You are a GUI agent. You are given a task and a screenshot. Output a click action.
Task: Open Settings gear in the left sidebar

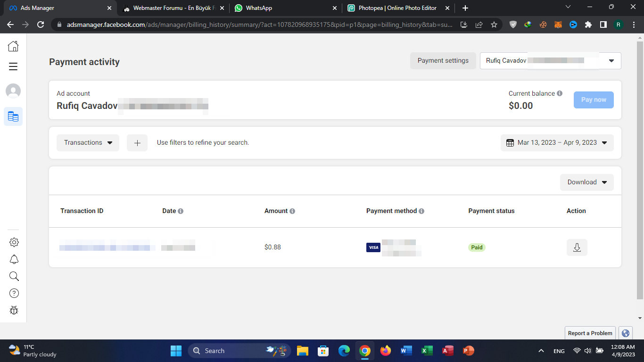14,242
